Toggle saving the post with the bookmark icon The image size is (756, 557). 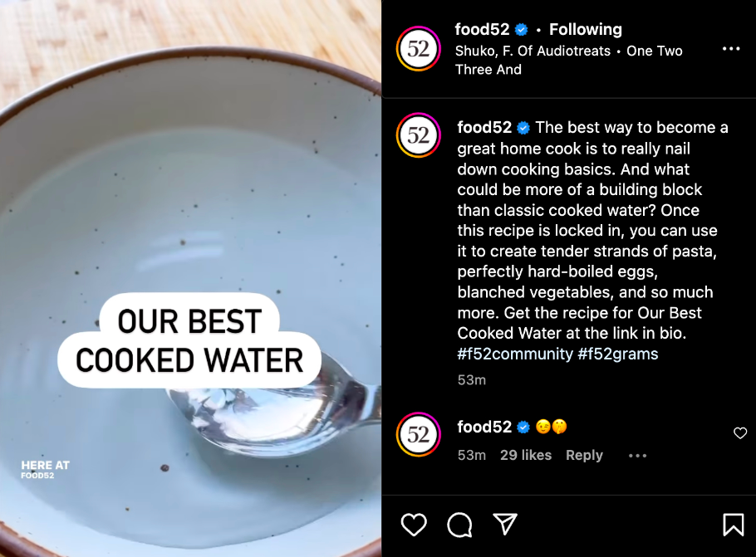(734, 525)
